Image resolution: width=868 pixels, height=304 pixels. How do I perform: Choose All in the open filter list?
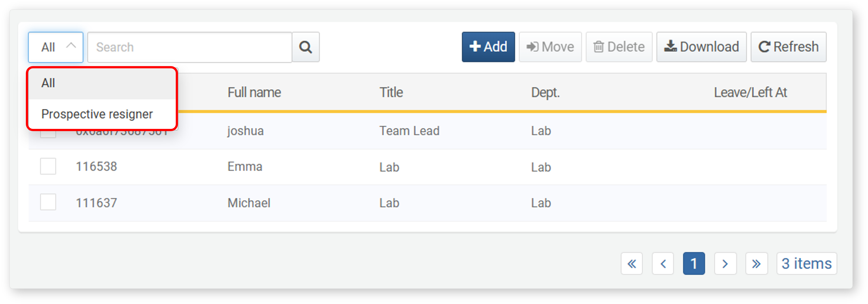102,83
